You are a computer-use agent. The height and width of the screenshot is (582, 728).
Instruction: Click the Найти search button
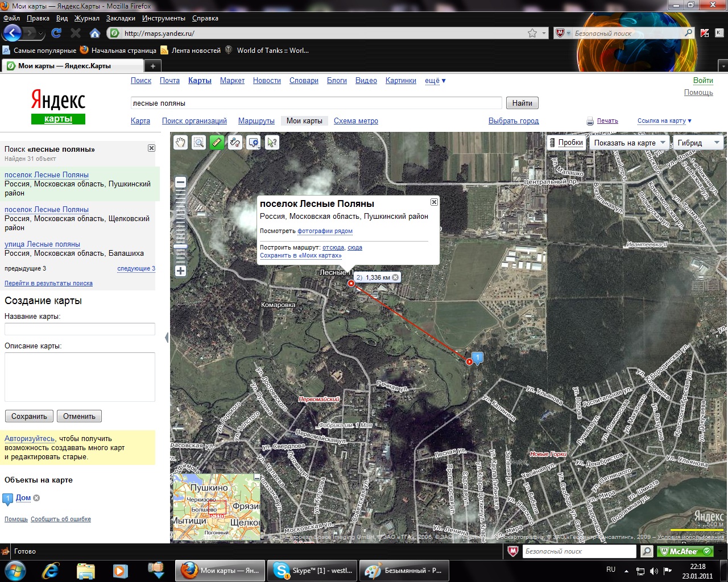(522, 103)
